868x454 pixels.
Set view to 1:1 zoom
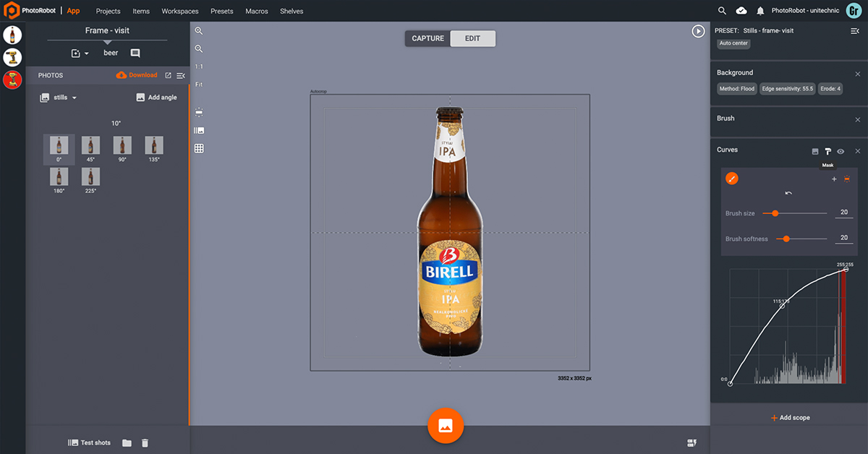pyautogui.click(x=199, y=66)
